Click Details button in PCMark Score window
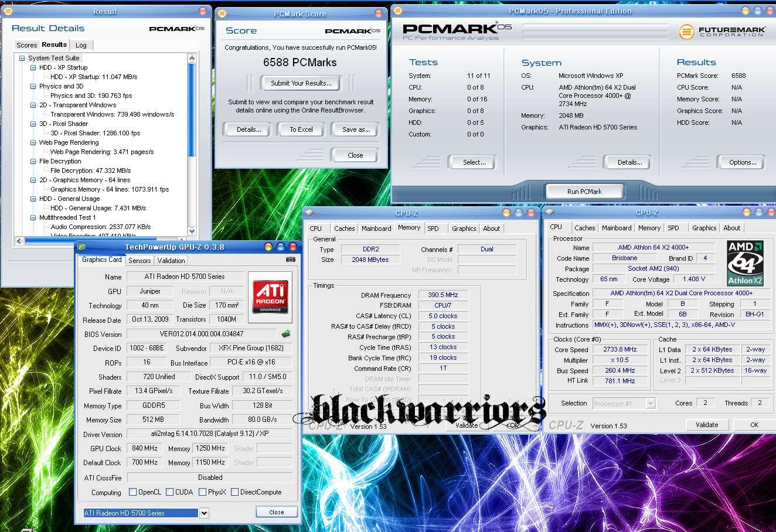 pos(249,129)
